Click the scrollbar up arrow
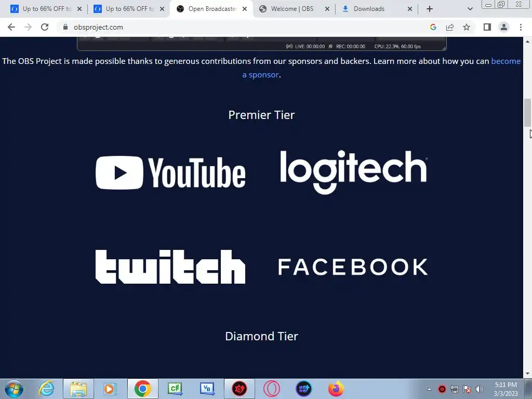532x399 pixels. (x=528, y=42)
